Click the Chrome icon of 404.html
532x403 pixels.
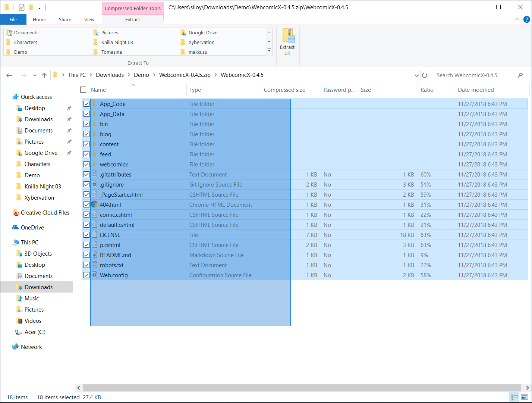coord(94,204)
